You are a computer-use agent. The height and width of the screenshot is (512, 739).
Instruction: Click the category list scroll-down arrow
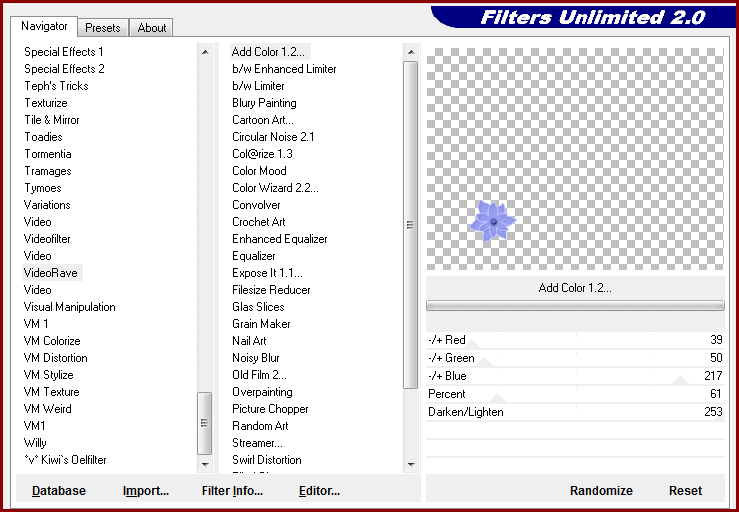205,464
